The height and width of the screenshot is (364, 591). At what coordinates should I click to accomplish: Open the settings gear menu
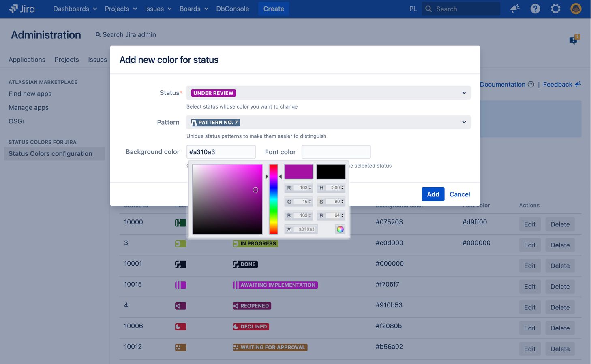(x=555, y=9)
